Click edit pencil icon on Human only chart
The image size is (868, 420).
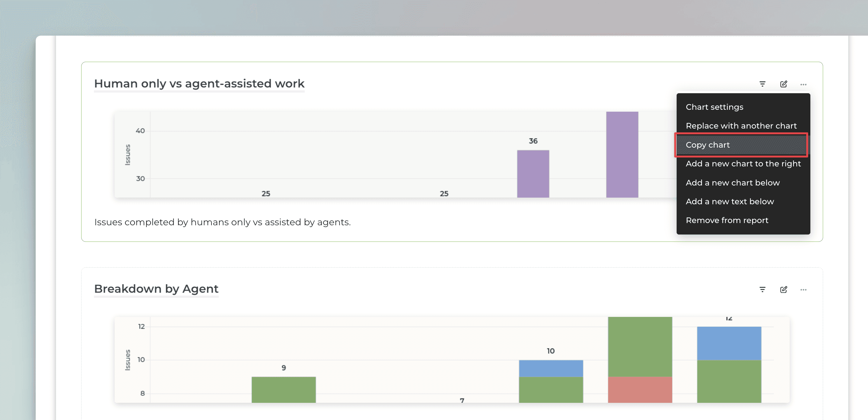[783, 84]
